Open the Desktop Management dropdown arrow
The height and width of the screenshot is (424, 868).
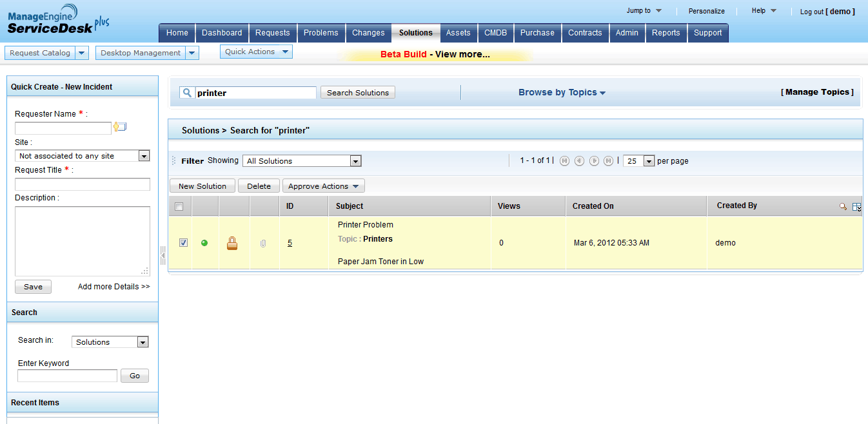[x=192, y=53]
